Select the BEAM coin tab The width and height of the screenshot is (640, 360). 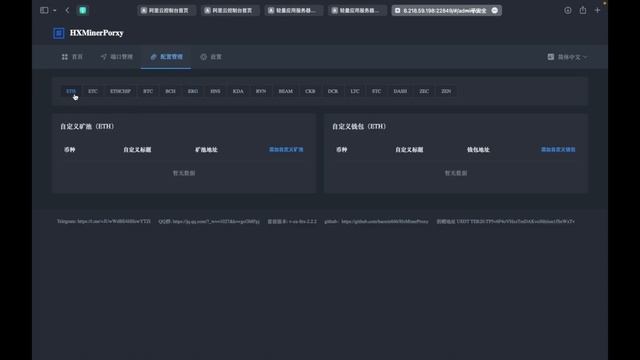(x=286, y=91)
